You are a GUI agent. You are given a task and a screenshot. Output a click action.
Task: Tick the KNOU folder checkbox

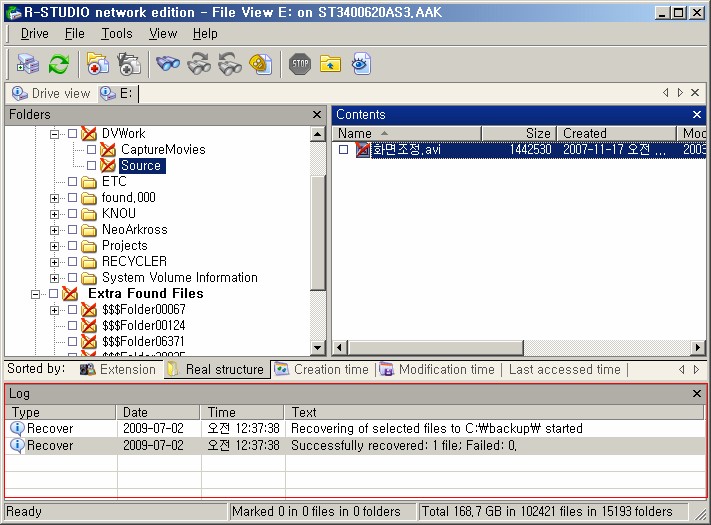click(72, 214)
